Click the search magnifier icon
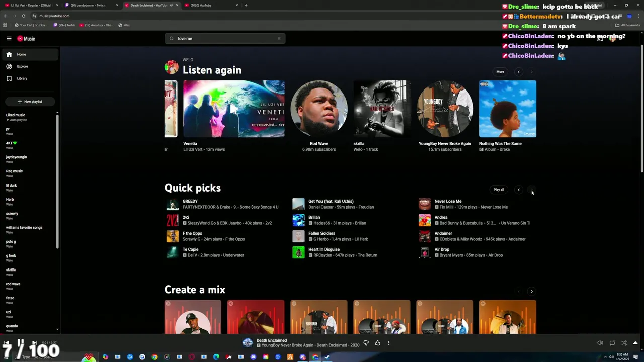Screen dimensions: 644x362 point(171,38)
